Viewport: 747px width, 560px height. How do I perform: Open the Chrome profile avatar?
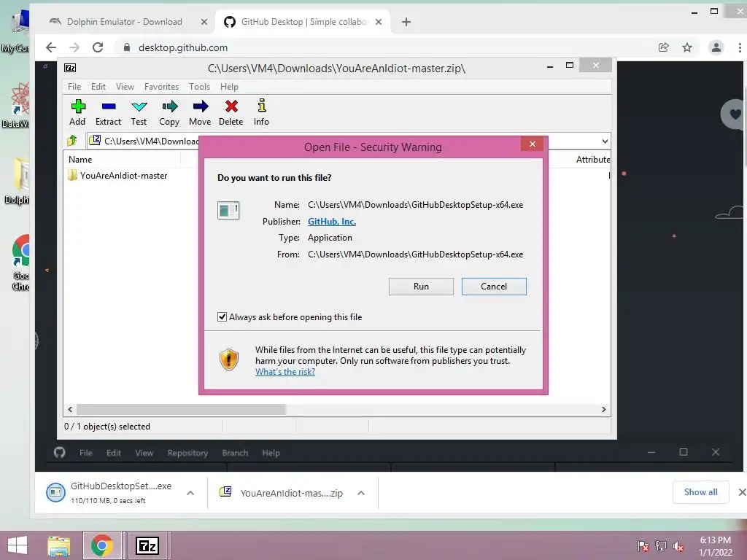(x=716, y=47)
